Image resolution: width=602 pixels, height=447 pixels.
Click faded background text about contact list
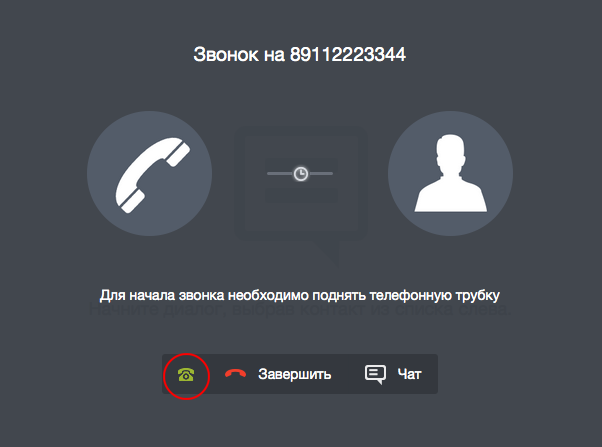[x=301, y=310]
